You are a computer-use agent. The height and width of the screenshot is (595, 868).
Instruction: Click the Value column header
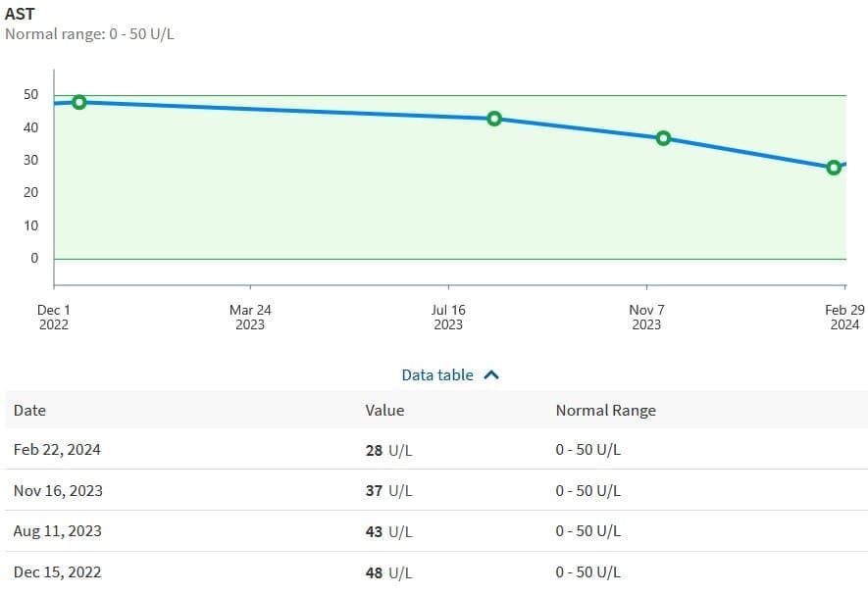[x=384, y=411]
